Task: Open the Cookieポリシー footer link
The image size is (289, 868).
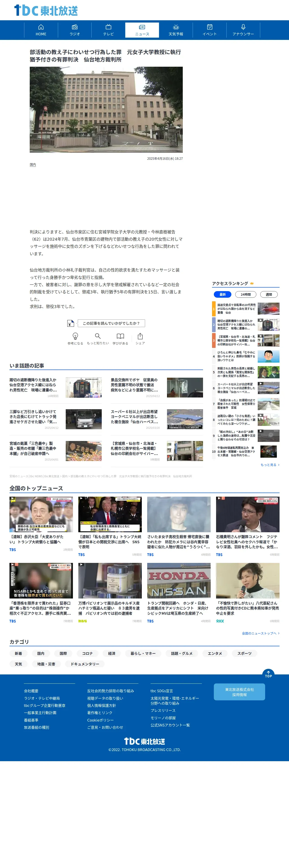Action: [x=100, y=720]
